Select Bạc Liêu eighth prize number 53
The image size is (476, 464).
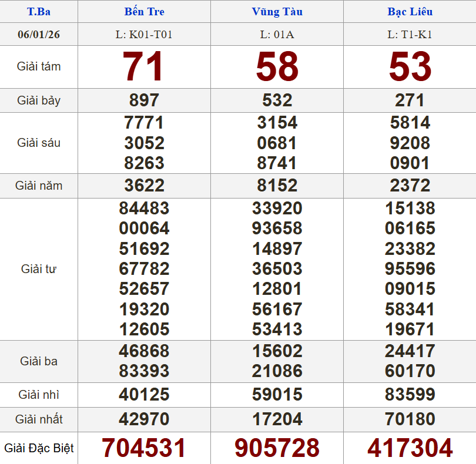click(x=410, y=67)
